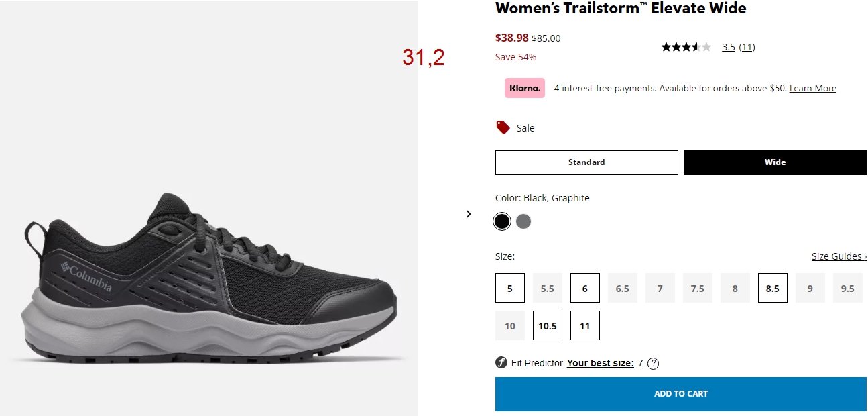Screen dimensions: 868x416
Task: Open the 11 reviews link
Action: [x=747, y=47]
